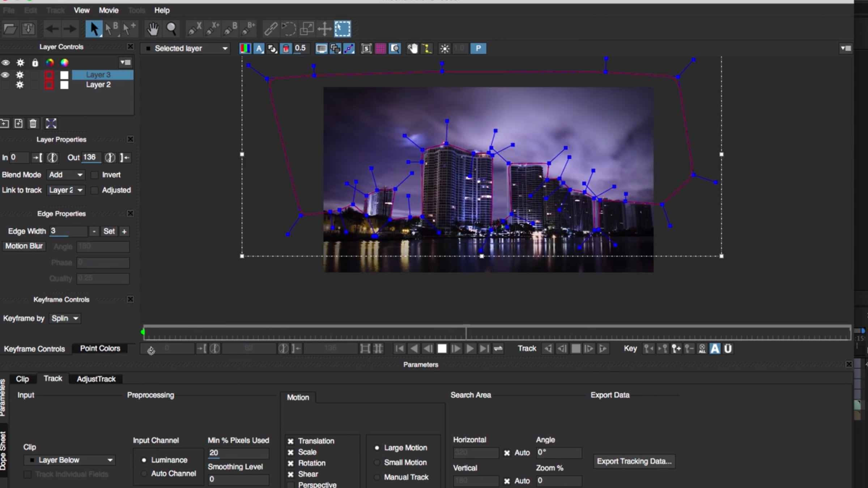Switch to the AdjustTrack tab
The height and width of the screenshot is (488, 868).
[96, 379]
